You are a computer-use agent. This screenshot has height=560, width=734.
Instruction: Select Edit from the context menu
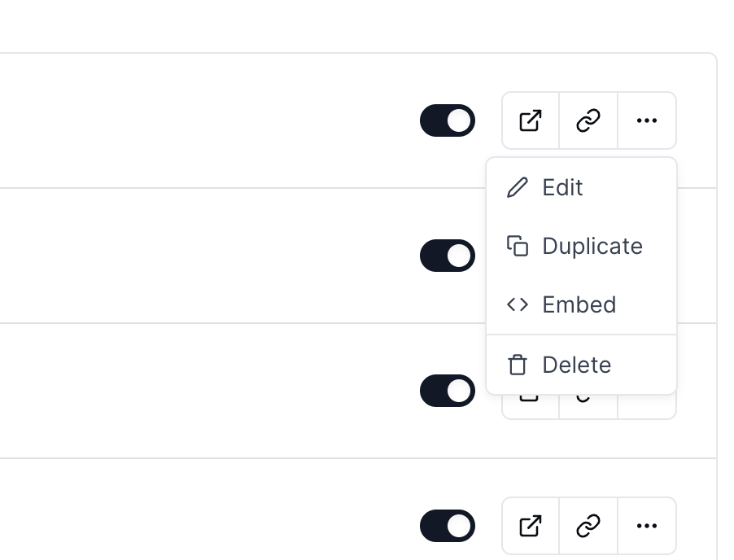562,187
